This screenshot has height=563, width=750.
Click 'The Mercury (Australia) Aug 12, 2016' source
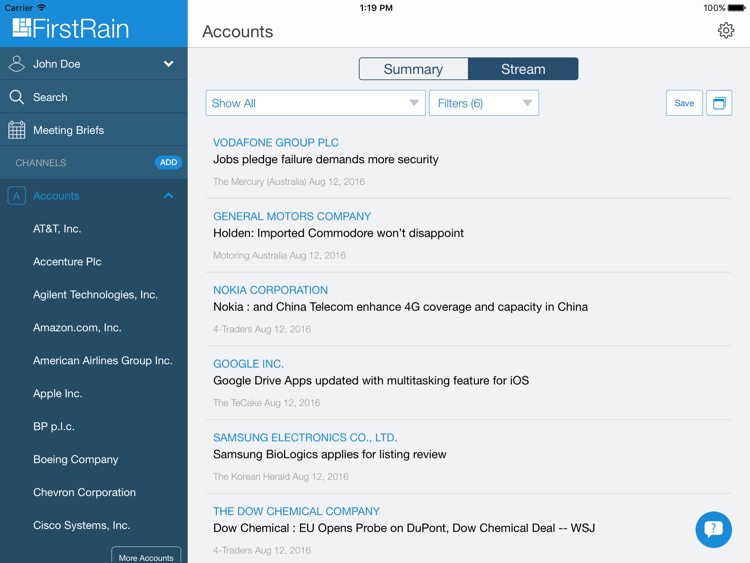(288, 182)
